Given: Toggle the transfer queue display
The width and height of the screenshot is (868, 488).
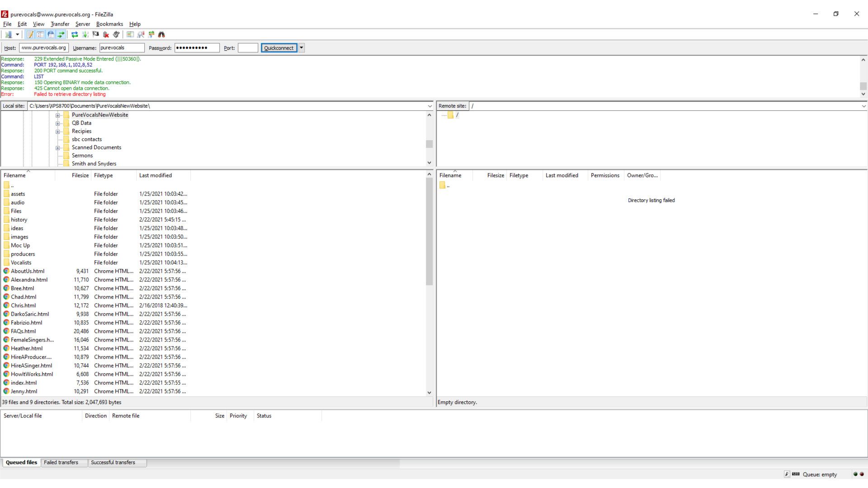Looking at the screenshot, I should pos(61,34).
